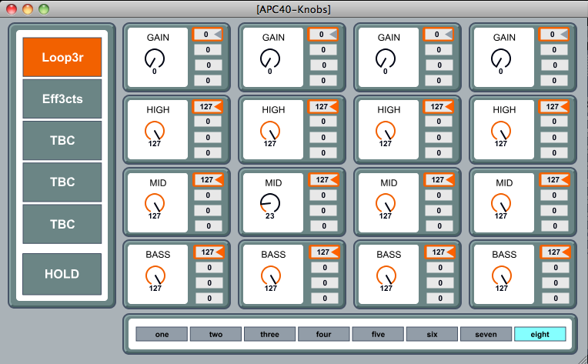Click the MID knob in the third column
This screenshot has height=364, width=588.
coord(386,204)
